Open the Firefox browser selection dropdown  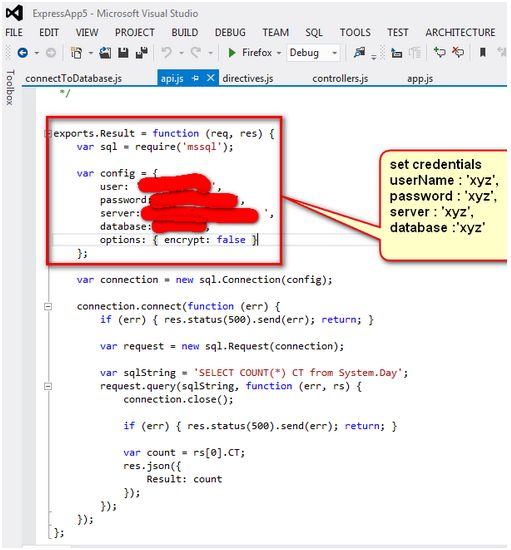point(279,53)
